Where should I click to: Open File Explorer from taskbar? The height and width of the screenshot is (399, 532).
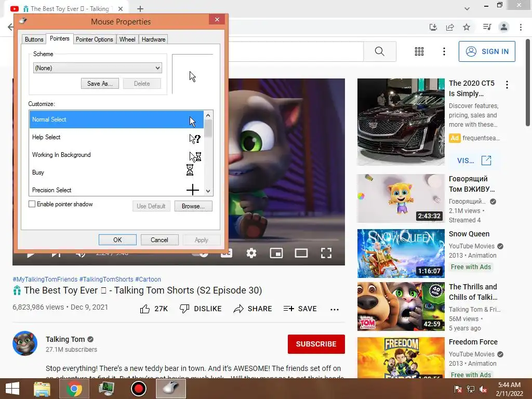coord(42,389)
